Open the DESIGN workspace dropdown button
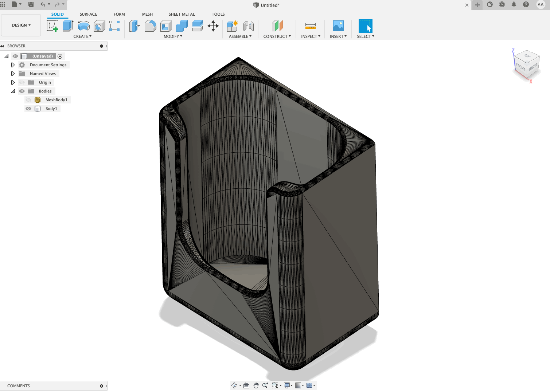The width and height of the screenshot is (550, 392). pyautogui.click(x=21, y=25)
